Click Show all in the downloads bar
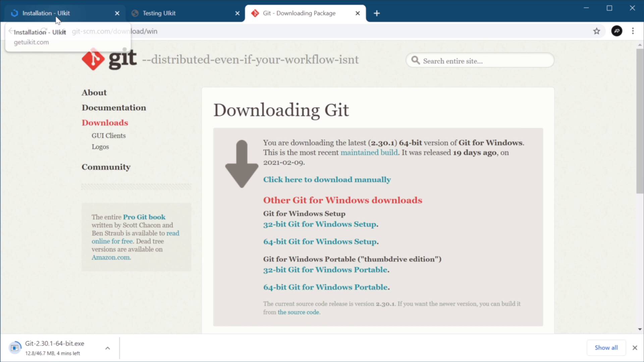Viewport: 644px width, 362px height. pyautogui.click(x=606, y=348)
